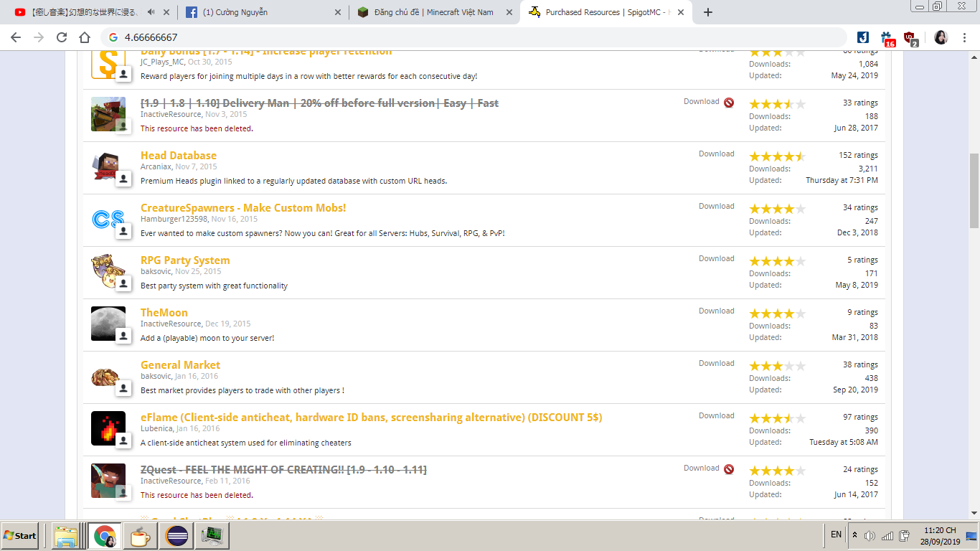Switch to Minecraft Việt Nam tab
The width and height of the screenshot is (980, 551).
tap(433, 12)
